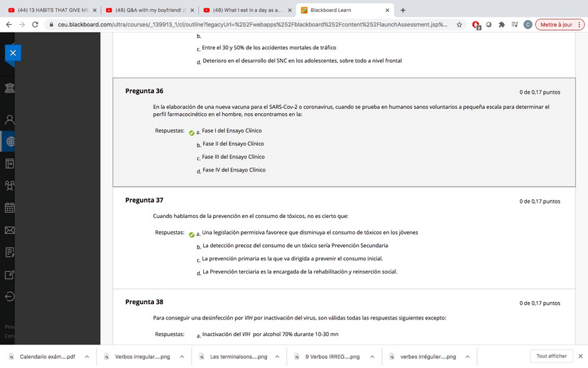
Task: Click the Mettre à jour update button
Action: pyautogui.click(x=556, y=25)
